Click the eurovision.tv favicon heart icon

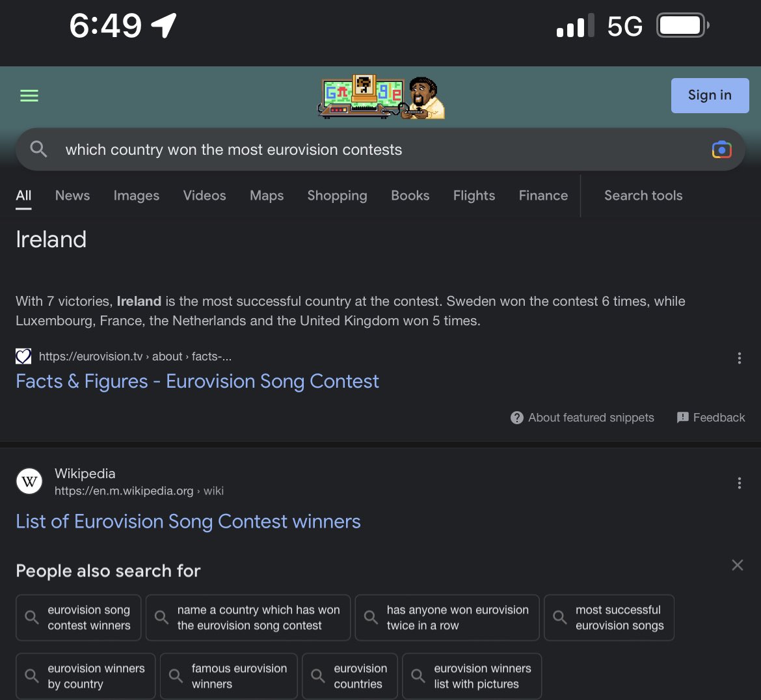(23, 357)
